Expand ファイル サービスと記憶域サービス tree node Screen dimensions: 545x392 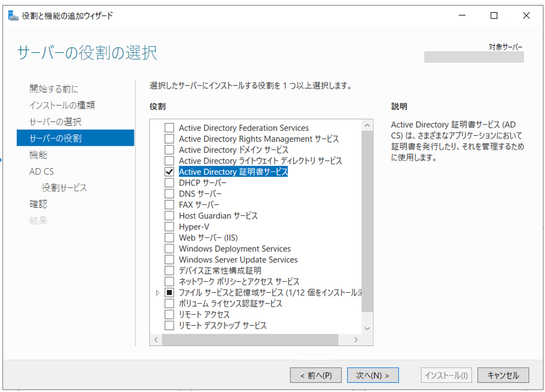point(157,293)
